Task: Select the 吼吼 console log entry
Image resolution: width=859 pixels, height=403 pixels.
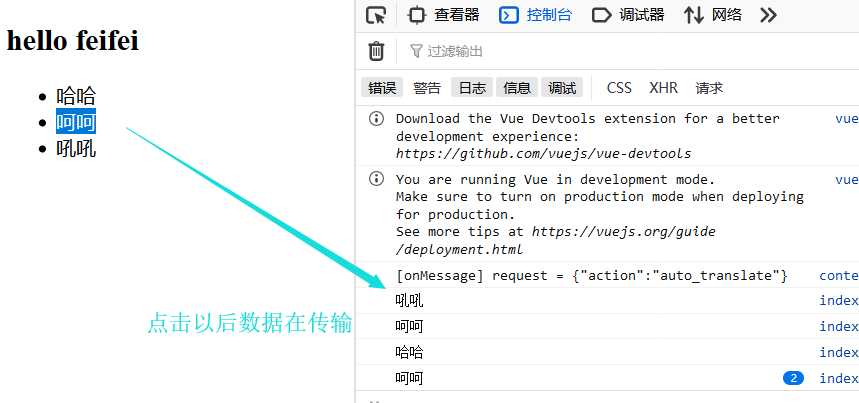Action: (x=409, y=300)
